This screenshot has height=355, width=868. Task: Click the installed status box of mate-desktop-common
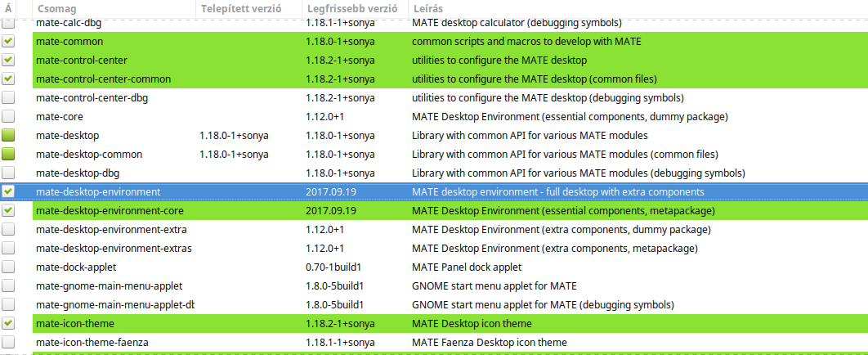[x=8, y=154]
